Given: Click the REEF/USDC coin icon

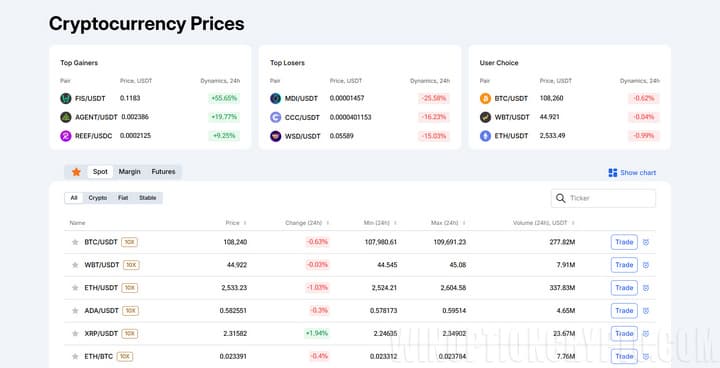Looking at the screenshot, I should [66, 136].
